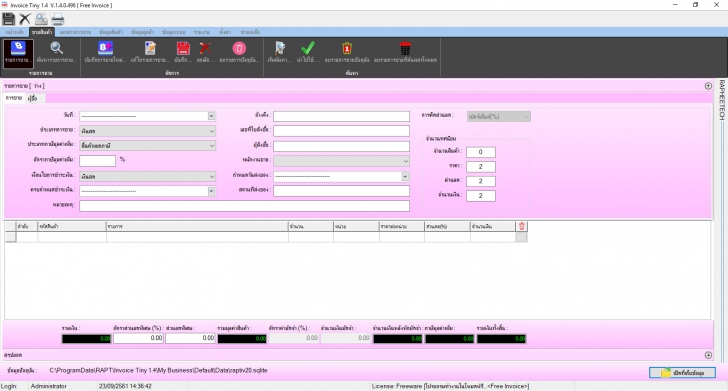Switch to the ช่วยเหลือ ribbon tab
Image resolution: width=728 pixels, height=391 pixels.
(250, 32)
